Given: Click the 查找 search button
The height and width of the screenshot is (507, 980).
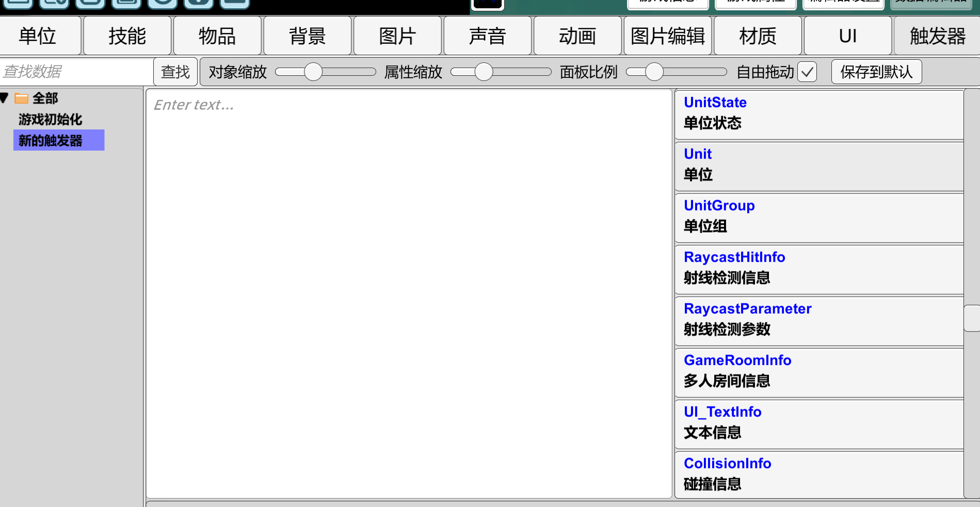Looking at the screenshot, I should pyautogui.click(x=175, y=72).
